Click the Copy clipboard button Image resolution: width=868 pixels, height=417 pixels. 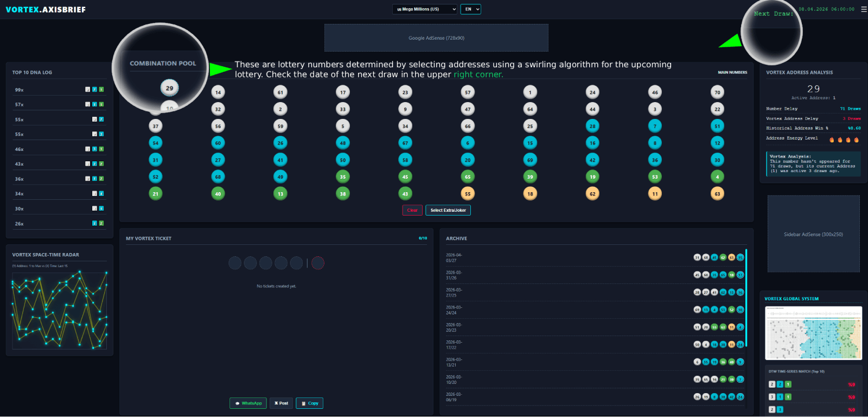309,403
